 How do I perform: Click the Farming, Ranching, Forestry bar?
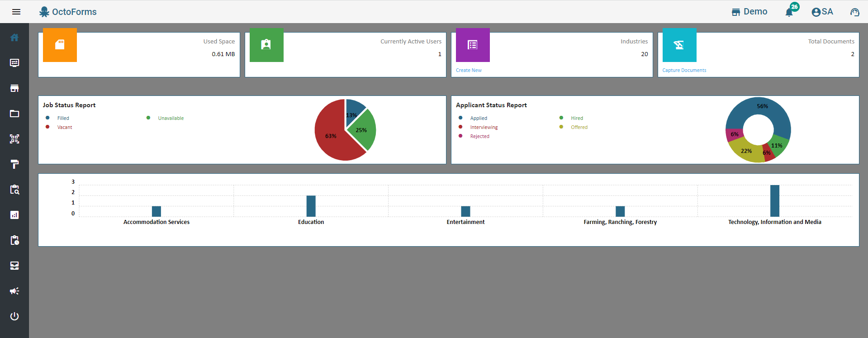point(620,211)
